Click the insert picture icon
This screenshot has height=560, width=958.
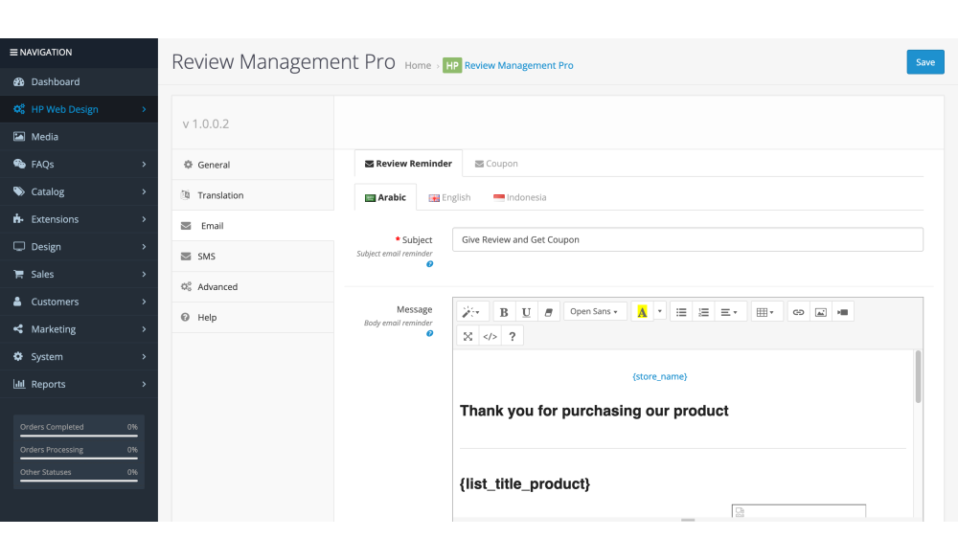(820, 312)
